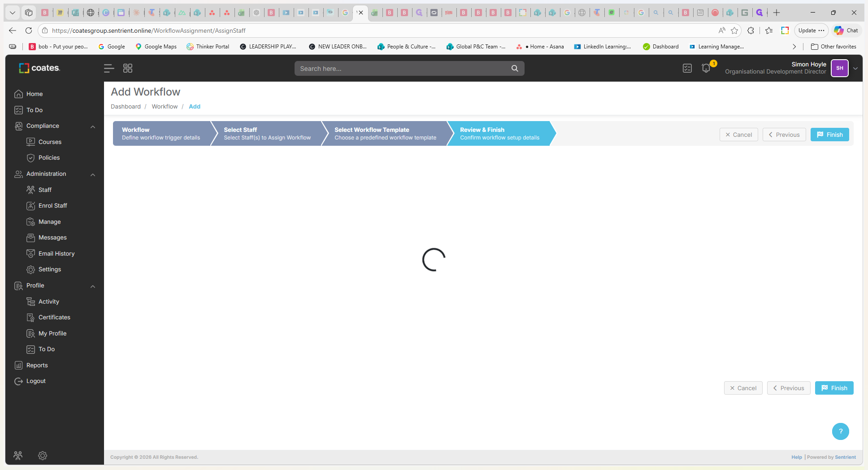Open Email History
Viewport: 868px width, 470px height.
(56, 253)
